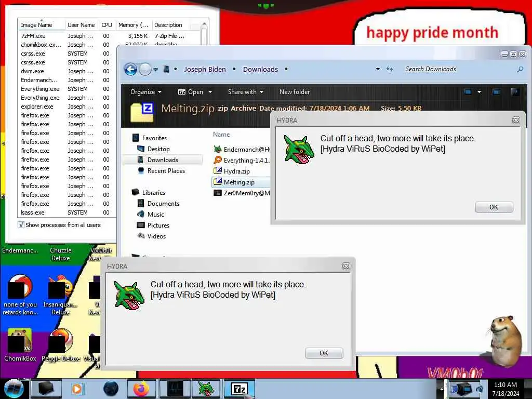Expand the view options dropdown arrow
The width and height of the screenshot is (532, 399).
pyautogui.click(x=479, y=92)
